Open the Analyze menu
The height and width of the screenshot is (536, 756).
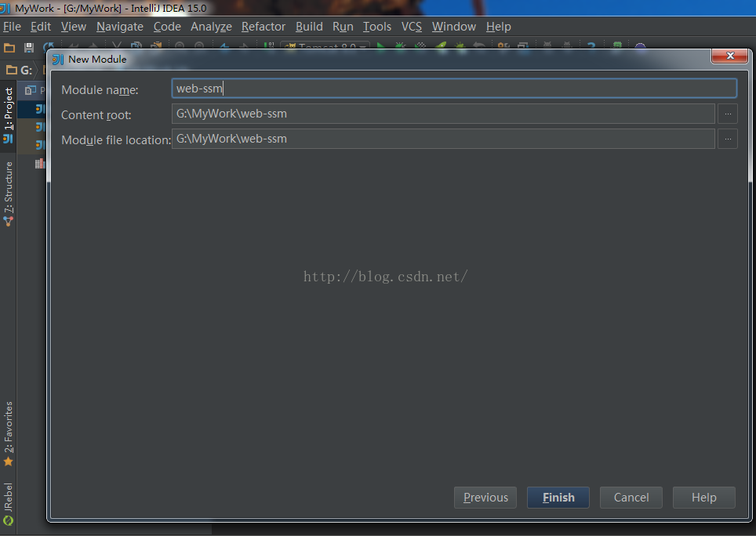coord(211,27)
